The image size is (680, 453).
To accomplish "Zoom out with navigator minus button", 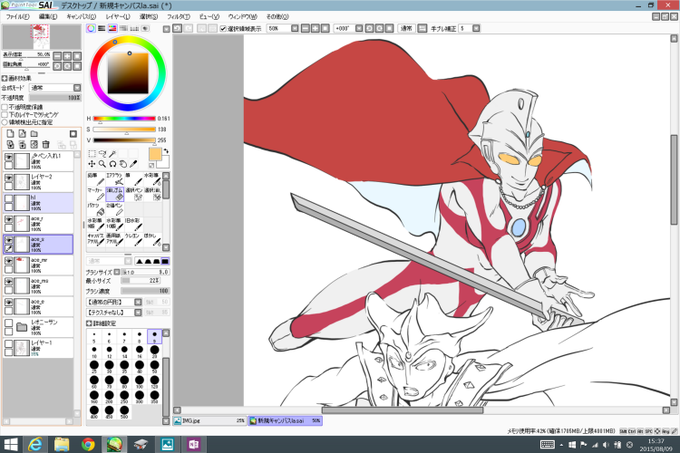I will click(58, 56).
